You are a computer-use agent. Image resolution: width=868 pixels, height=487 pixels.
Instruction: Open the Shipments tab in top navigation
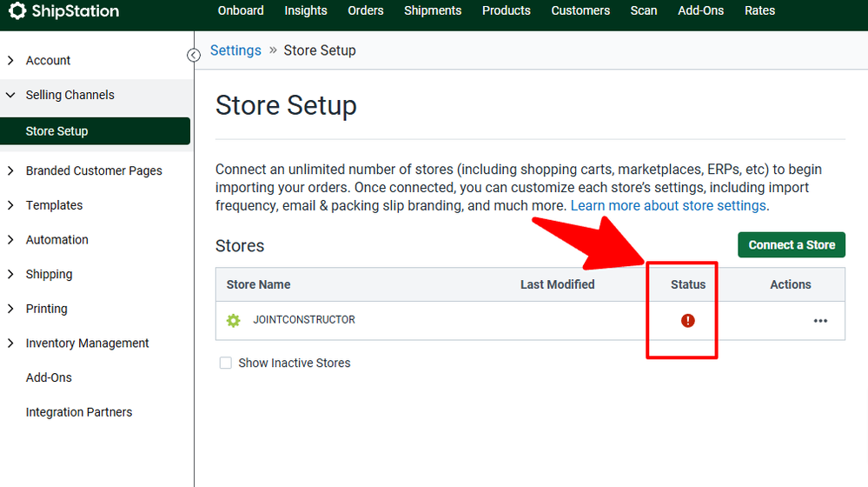click(x=433, y=11)
